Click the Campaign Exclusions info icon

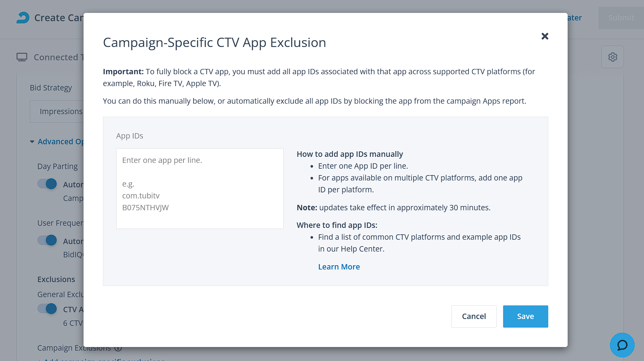click(118, 348)
